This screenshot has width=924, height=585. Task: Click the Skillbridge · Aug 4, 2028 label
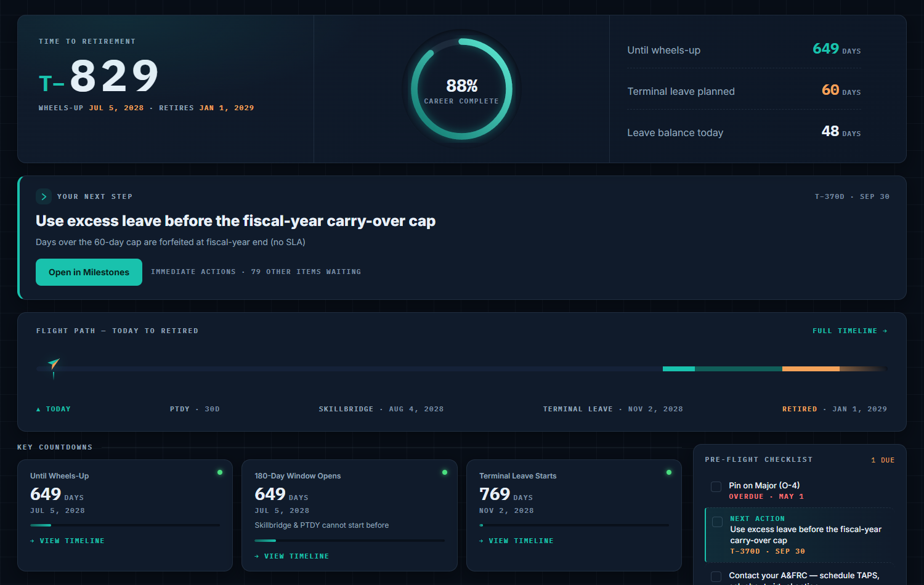pyautogui.click(x=381, y=409)
